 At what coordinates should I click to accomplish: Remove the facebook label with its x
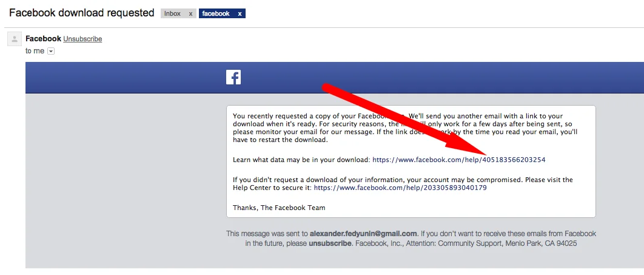click(240, 13)
